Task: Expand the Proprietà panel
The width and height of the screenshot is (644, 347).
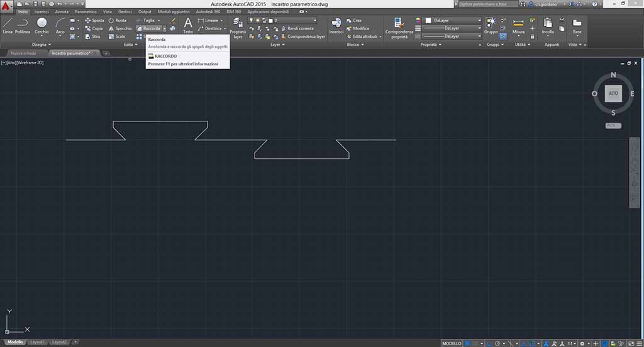Action: tap(430, 45)
